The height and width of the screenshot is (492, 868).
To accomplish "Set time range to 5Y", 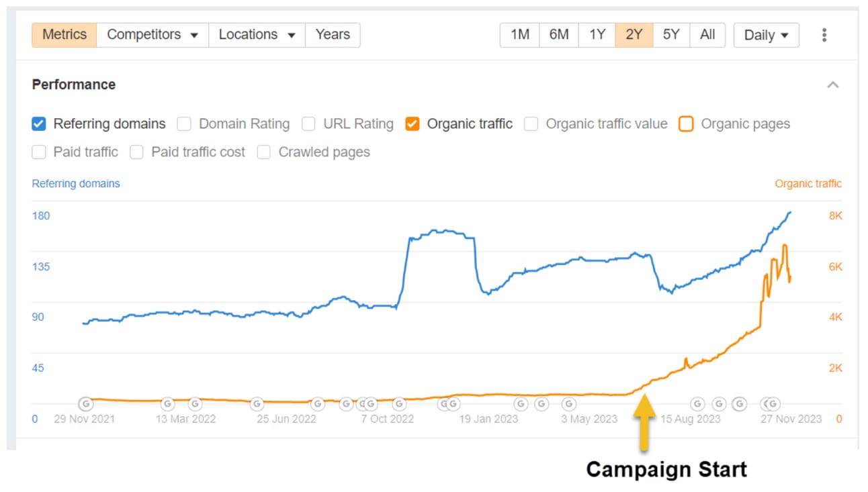I will (671, 35).
